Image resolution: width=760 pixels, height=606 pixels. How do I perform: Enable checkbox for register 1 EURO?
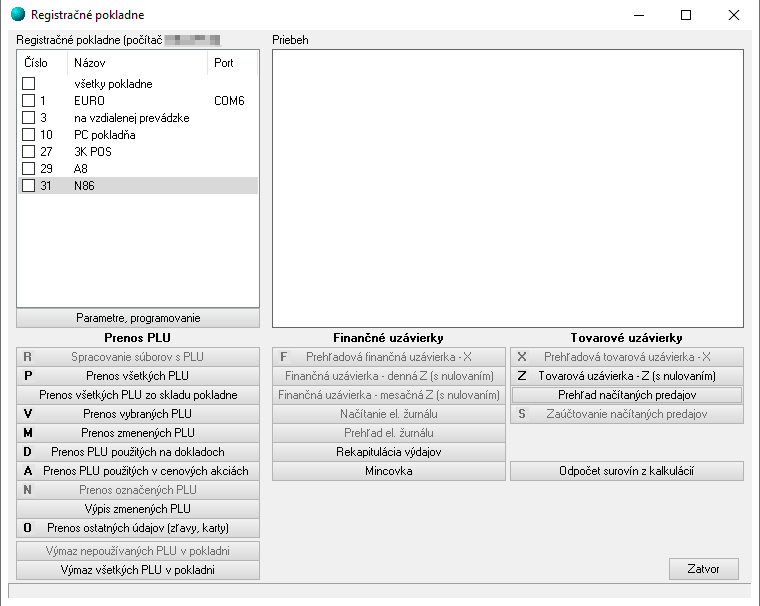pos(28,101)
